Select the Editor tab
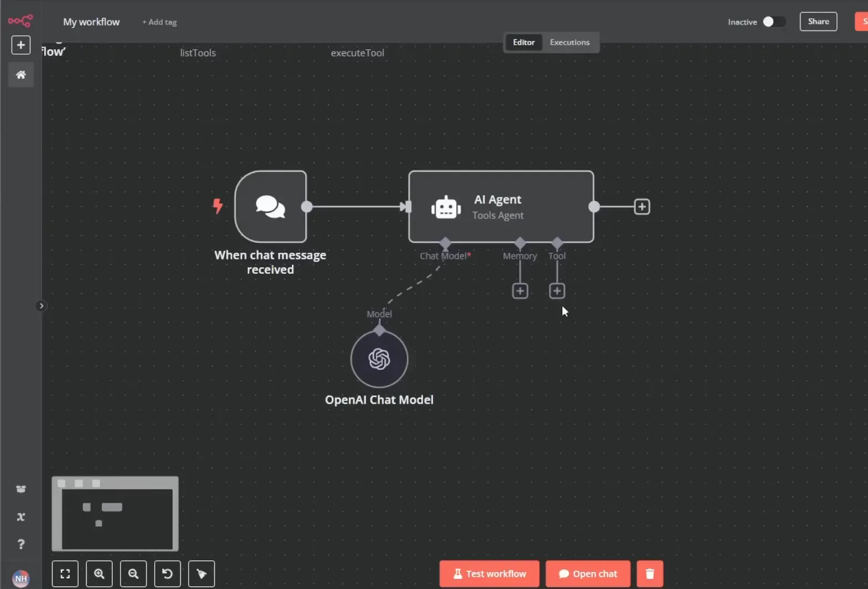Image resolution: width=868 pixels, height=589 pixels. pyautogui.click(x=524, y=42)
